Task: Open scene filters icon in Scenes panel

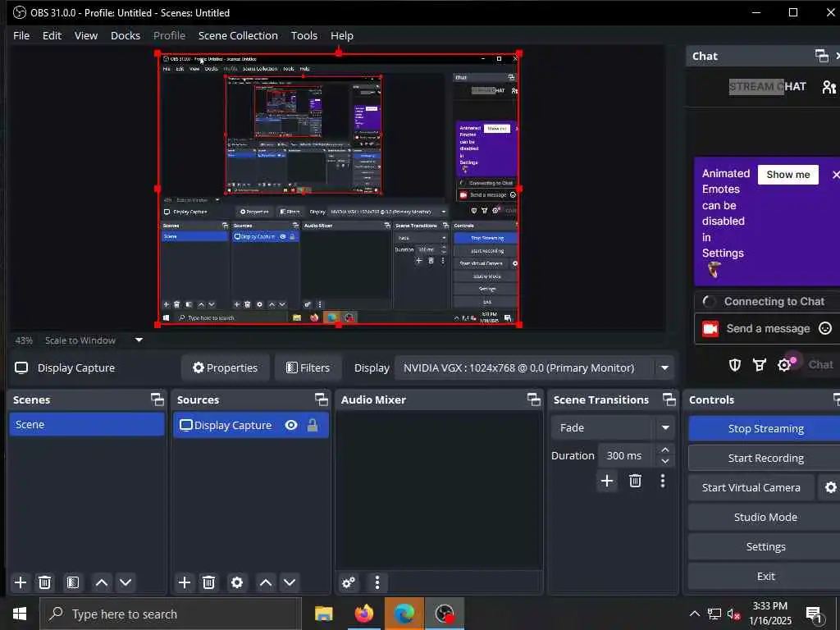Action: click(x=73, y=582)
